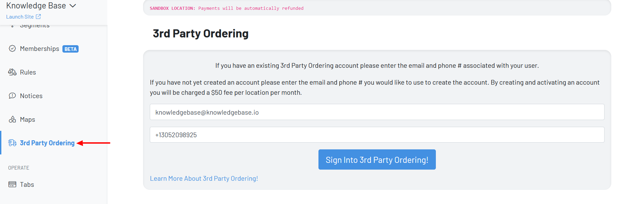Image resolution: width=644 pixels, height=204 pixels.
Task: Click the Tabs icon in sidebar
Action: click(12, 184)
